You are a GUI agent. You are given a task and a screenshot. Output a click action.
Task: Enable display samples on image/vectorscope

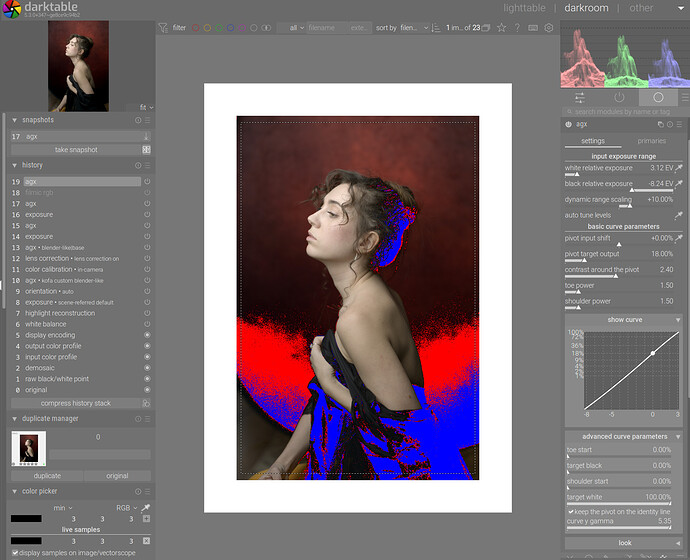15,552
